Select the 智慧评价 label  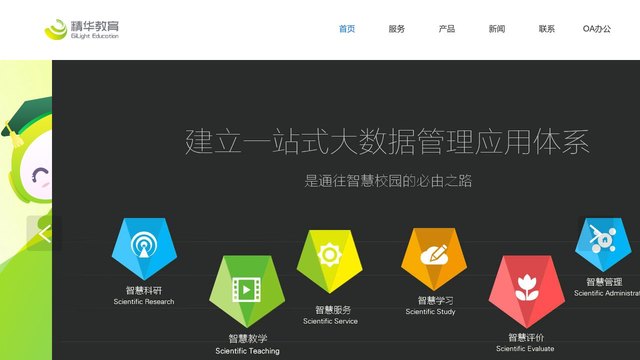[x=526, y=338]
